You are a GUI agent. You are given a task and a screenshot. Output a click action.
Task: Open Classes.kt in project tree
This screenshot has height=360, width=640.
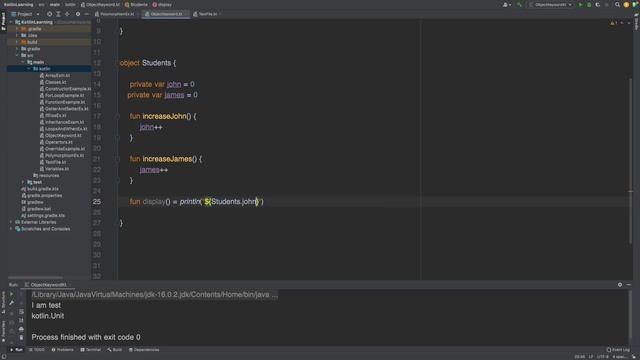(56, 82)
